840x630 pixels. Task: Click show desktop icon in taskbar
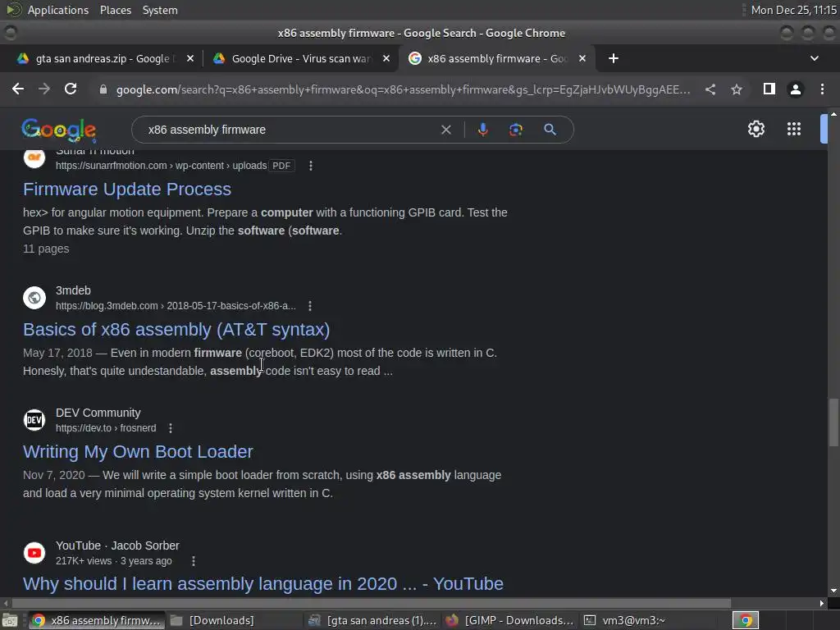point(10,620)
